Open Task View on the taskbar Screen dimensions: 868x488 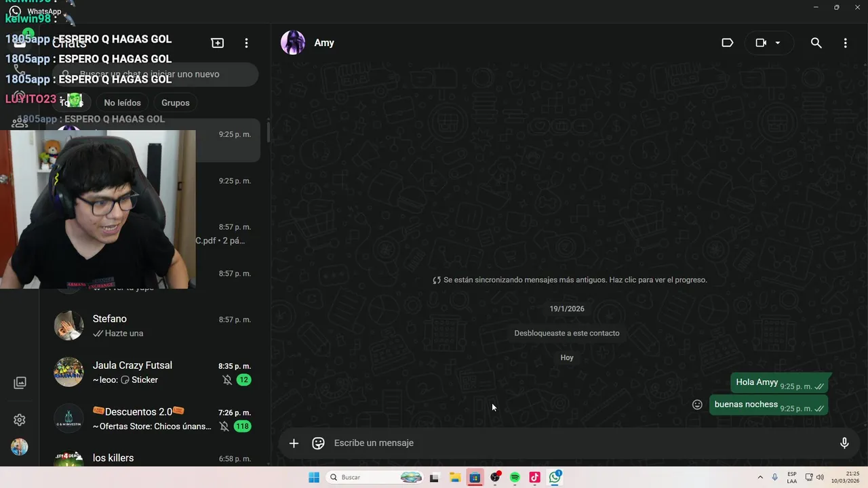tap(434, 478)
